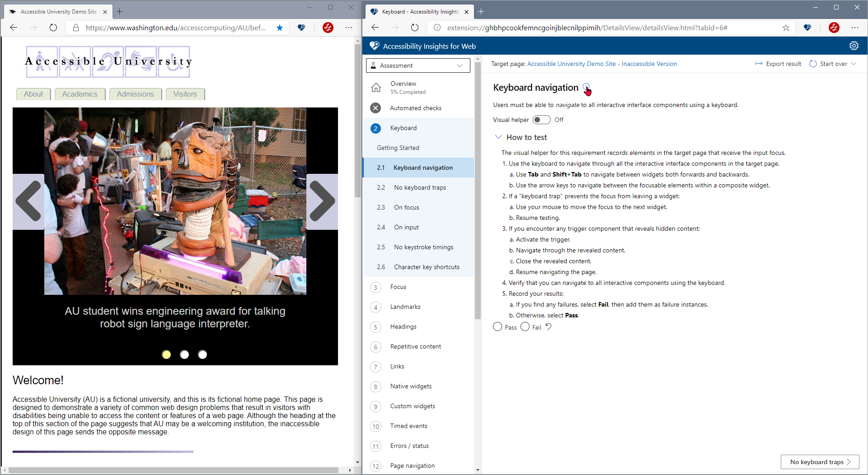The image size is (868, 475).
Task: Select 2.6 Character key shortcuts item
Action: (419, 267)
